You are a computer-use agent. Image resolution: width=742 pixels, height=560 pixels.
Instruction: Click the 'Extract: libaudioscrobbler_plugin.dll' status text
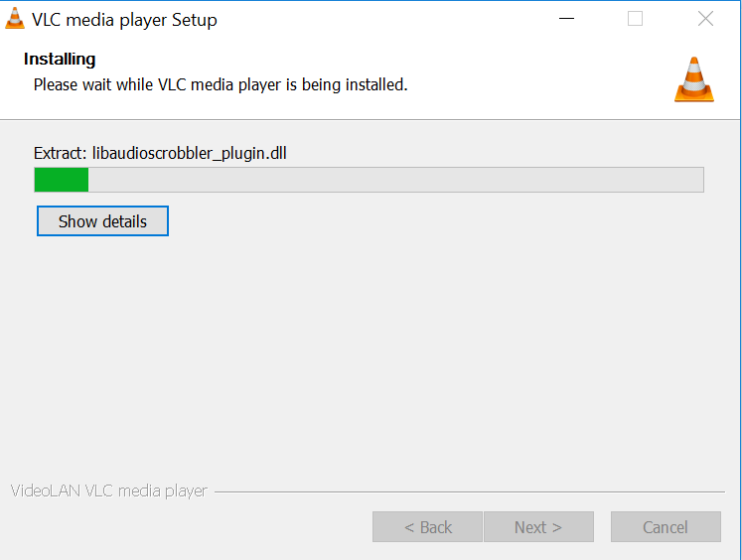tap(160, 153)
